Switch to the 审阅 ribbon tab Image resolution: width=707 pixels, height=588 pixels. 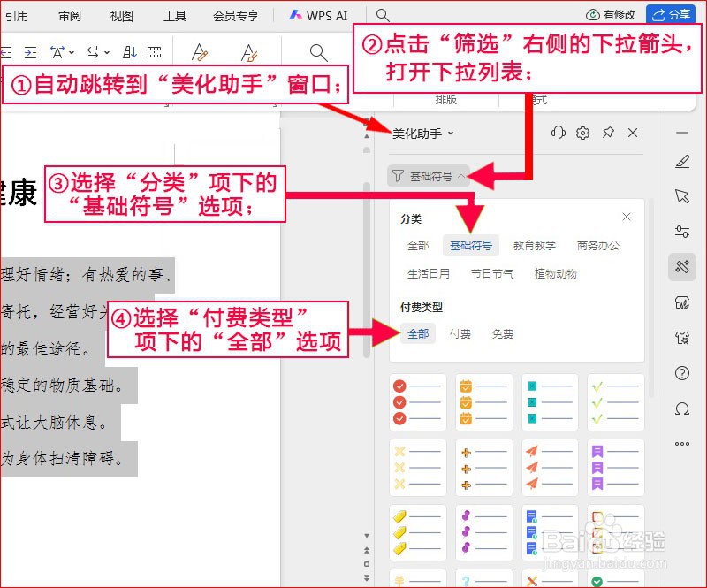click(70, 15)
